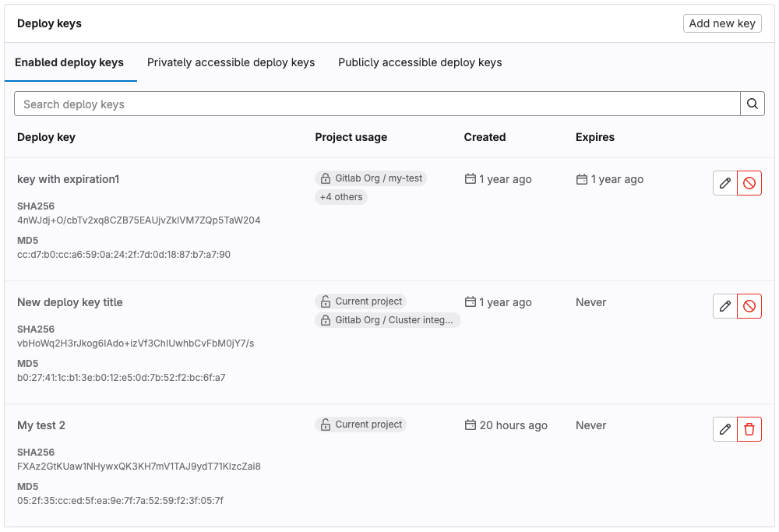779x532 pixels.
Task: Click lock icon in Cluster integ... badge
Action: [x=326, y=320]
